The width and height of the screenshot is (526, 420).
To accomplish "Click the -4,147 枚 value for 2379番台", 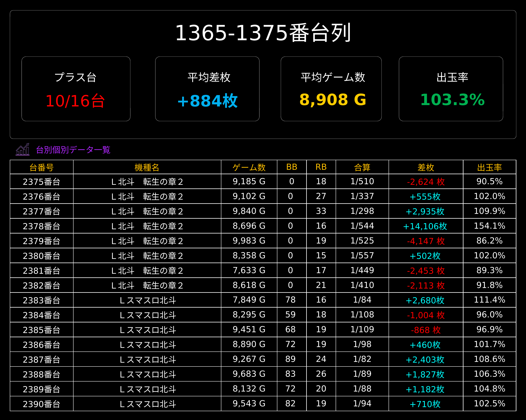I will pyautogui.click(x=426, y=241).
